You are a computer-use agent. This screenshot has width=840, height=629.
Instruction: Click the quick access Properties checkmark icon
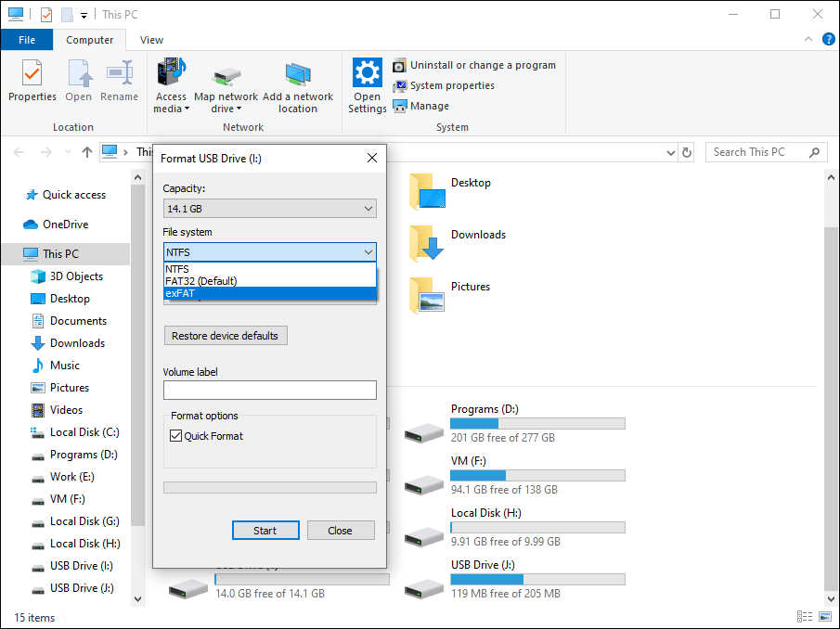[46, 15]
